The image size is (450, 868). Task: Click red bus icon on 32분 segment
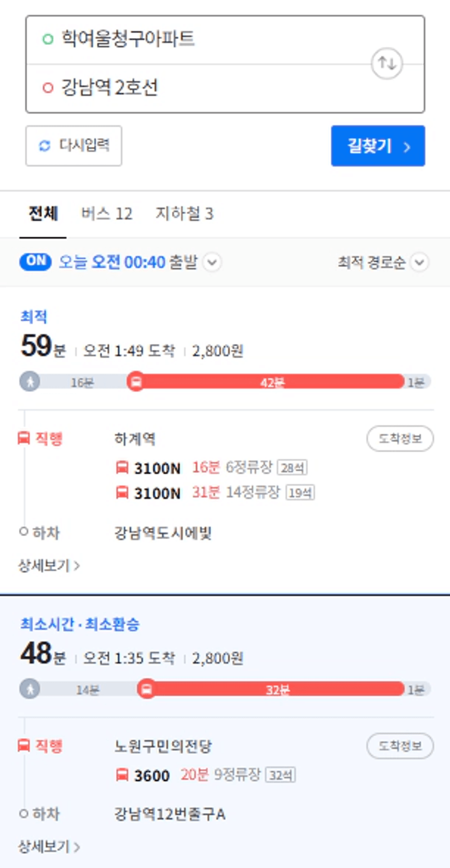146,690
